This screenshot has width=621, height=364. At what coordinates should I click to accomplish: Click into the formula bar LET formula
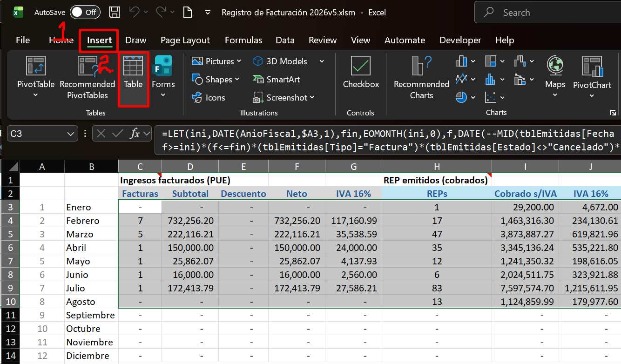pyautogui.click(x=387, y=140)
